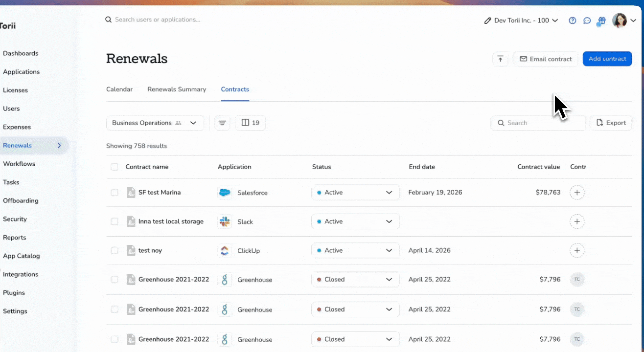Open the SF test Marina contract

(x=160, y=193)
